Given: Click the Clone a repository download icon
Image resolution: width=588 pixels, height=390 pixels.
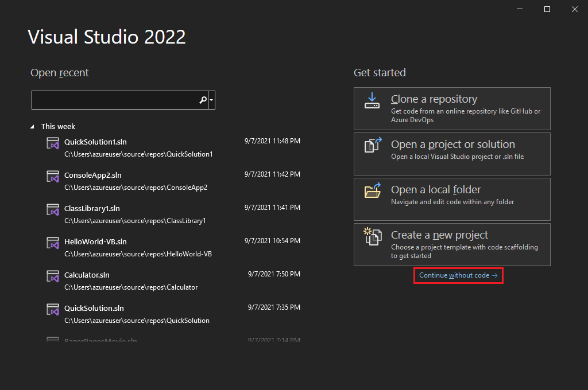Looking at the screenshot, I should tap(372, 101).
